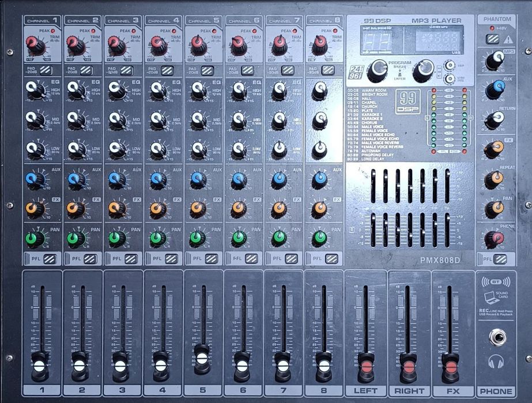Toggle Channel 7 PAD -20dB button
This screenshot has height=403, width=532.
click(288, 70)
